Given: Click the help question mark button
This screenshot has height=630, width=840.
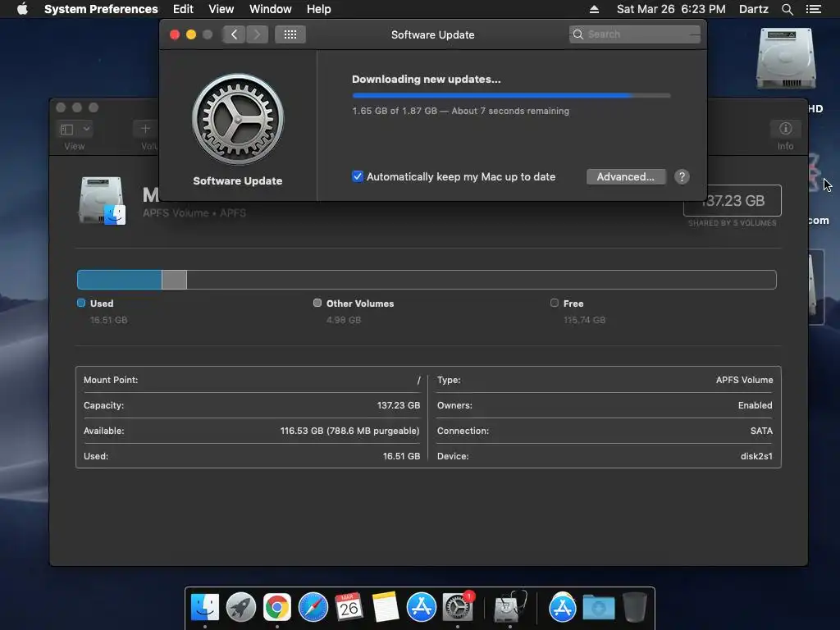Looking at the screenshot, I should 682,177.
